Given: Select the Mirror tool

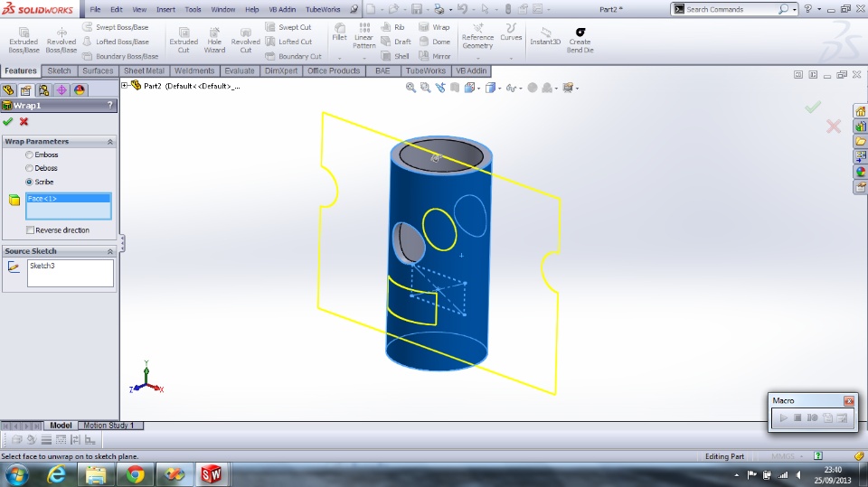Looking at the screenshot, I should (x=435, y=56).
